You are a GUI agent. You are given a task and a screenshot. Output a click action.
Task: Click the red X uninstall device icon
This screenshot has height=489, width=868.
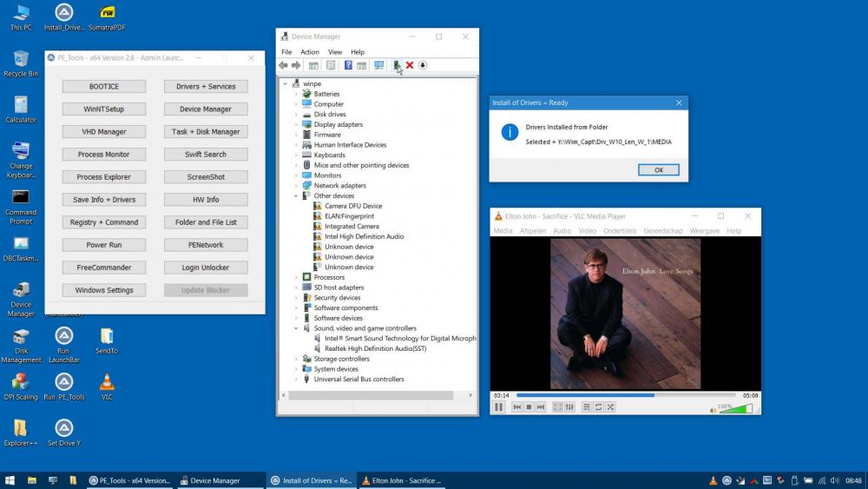tap(410, 65)
